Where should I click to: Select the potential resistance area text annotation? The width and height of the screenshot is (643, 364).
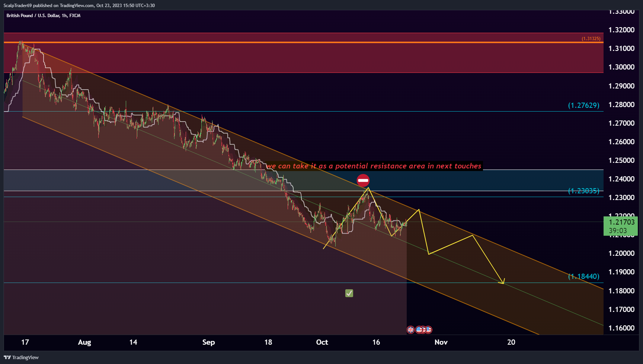pyautogui.click(x=374, y=166)
